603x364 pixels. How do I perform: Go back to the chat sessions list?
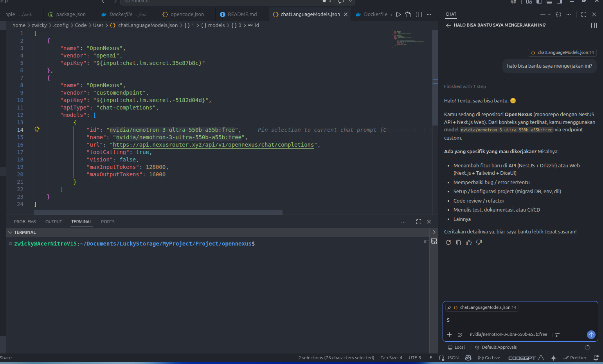point(448,25)
